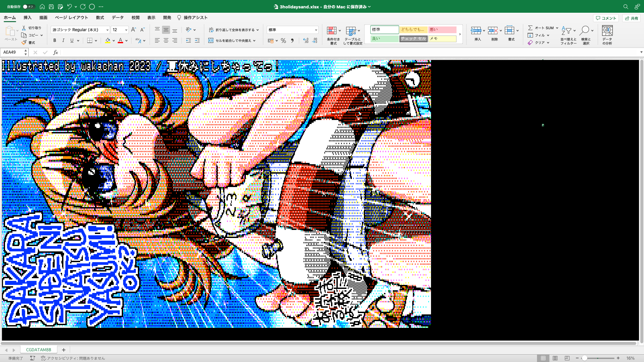
Task: Increase font size with large A icon
Action: [x=133, y=30]
